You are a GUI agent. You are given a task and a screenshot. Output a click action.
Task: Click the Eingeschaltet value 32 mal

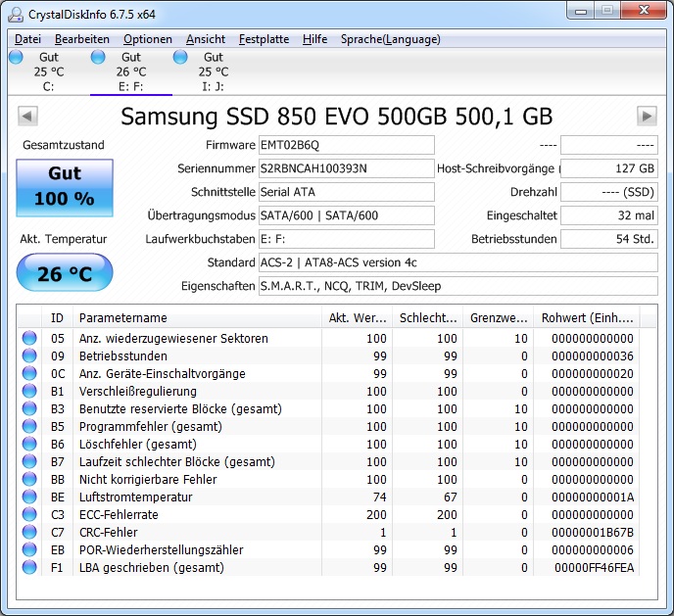609,215
